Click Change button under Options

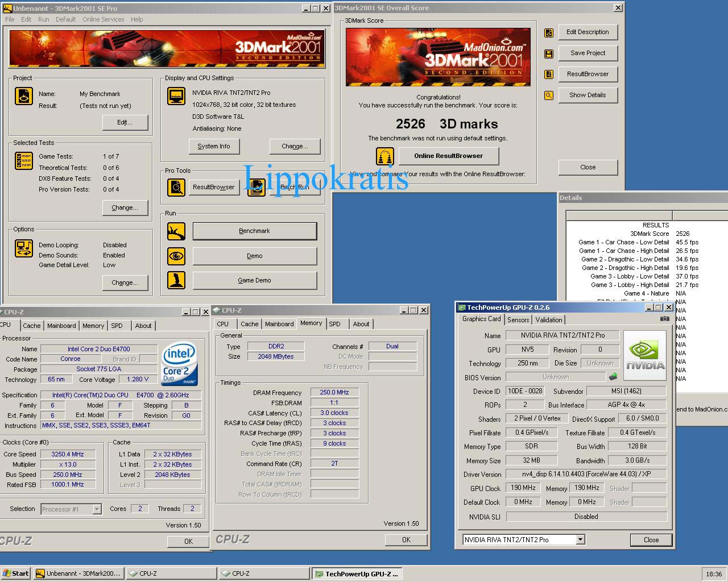[125, 282]
